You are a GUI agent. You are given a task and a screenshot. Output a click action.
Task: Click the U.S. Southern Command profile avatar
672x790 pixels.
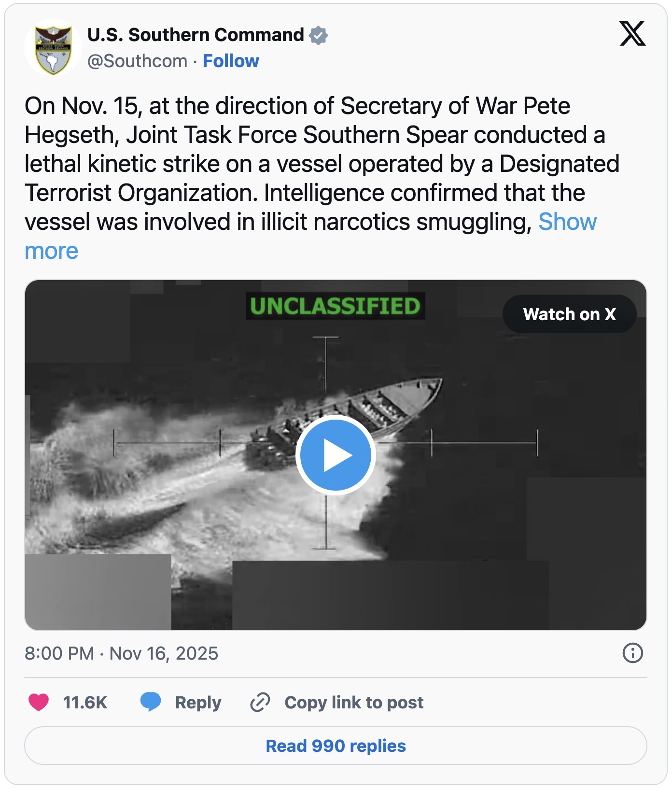[53, 48]
